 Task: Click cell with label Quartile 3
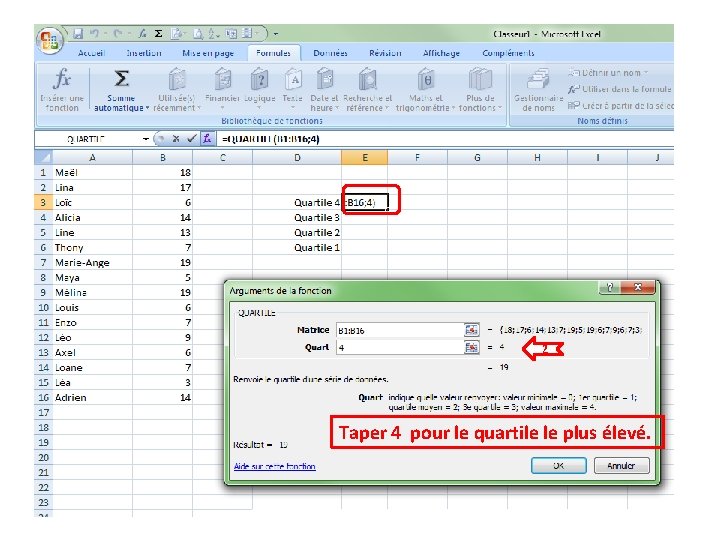tap(297, 218)
